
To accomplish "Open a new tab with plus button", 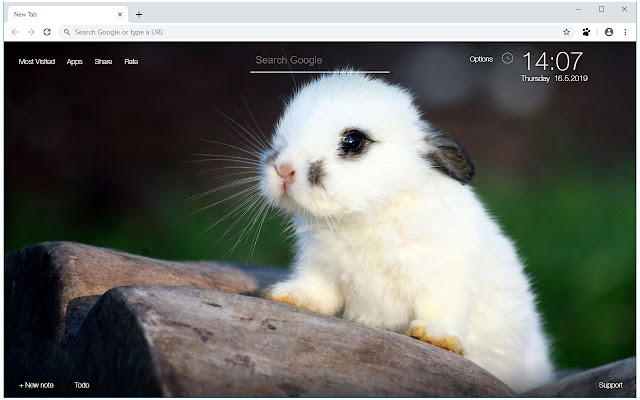I will [139, 14].
